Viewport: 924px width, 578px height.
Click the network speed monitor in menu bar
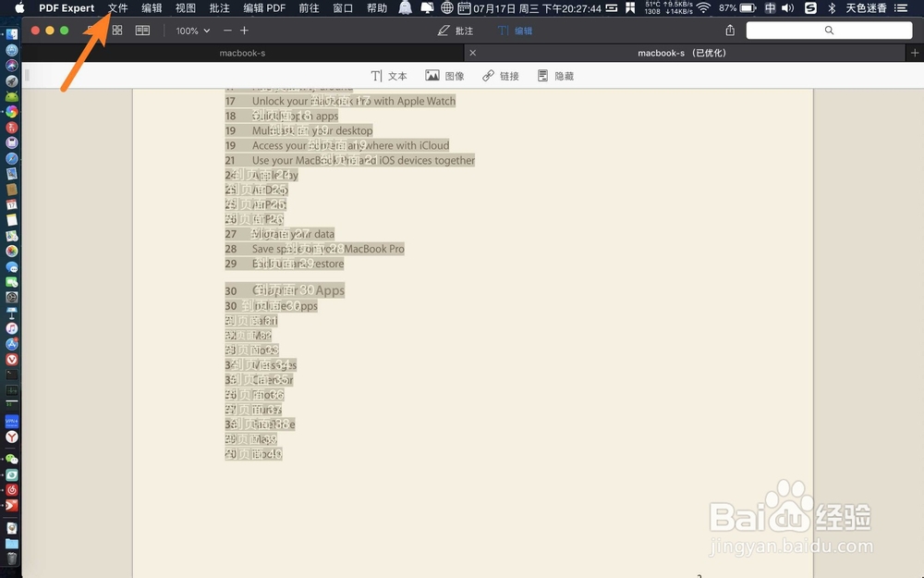pyautogui.click(x=668, y=7)
